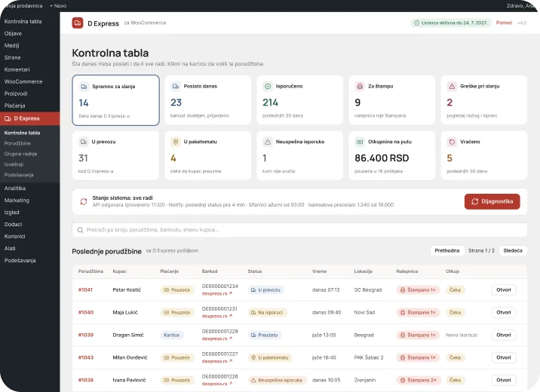Click the Na isporuci status badge
This screenshot has height=392, width=540.
pos(267,313)
